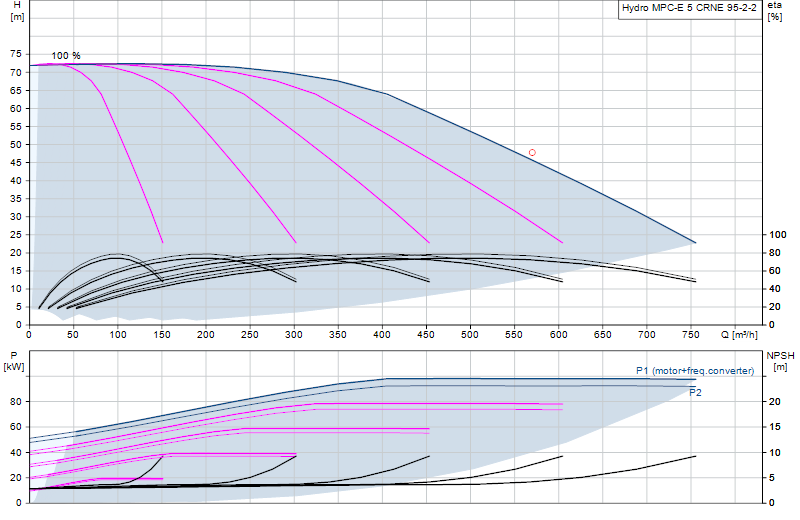Click the 'P2' power curve label

[x=695, y=392]
